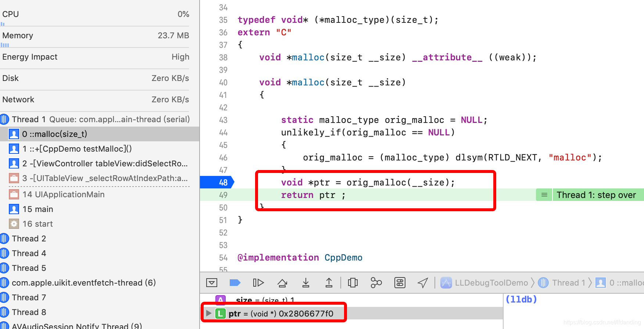Toggle the breakpoints activation icon
The width and height of the screenshot is (644, 329).
(235, 283)
